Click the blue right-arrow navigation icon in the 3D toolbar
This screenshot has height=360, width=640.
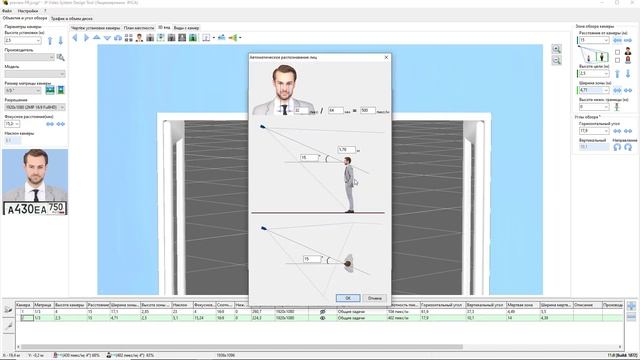86,38
